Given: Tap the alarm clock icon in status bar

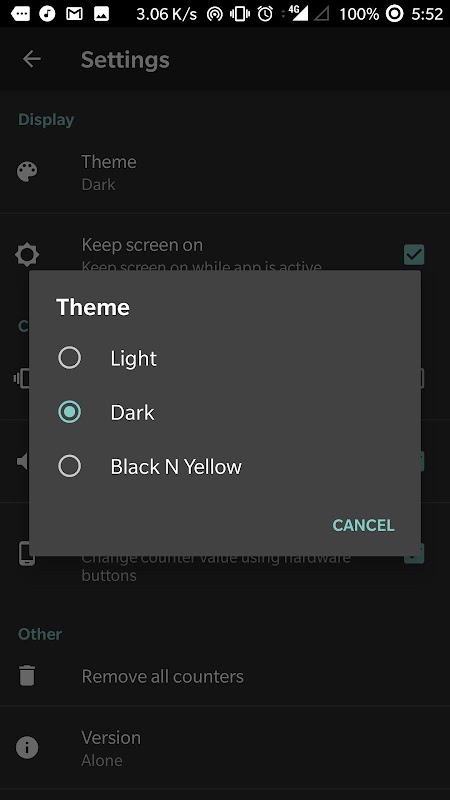Looking at the screenshot, I should click(x=265, y=14).
